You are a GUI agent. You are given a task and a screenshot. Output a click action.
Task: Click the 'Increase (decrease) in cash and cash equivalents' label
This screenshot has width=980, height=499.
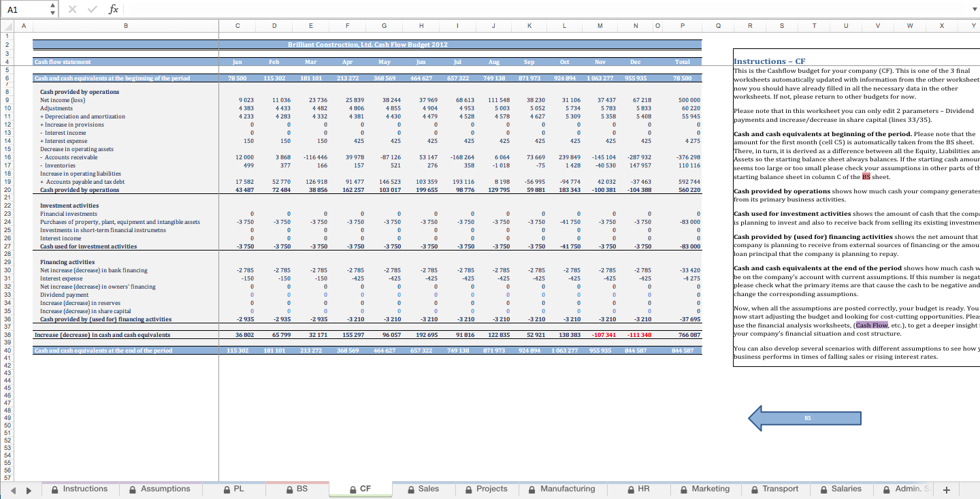click(102, 335)
